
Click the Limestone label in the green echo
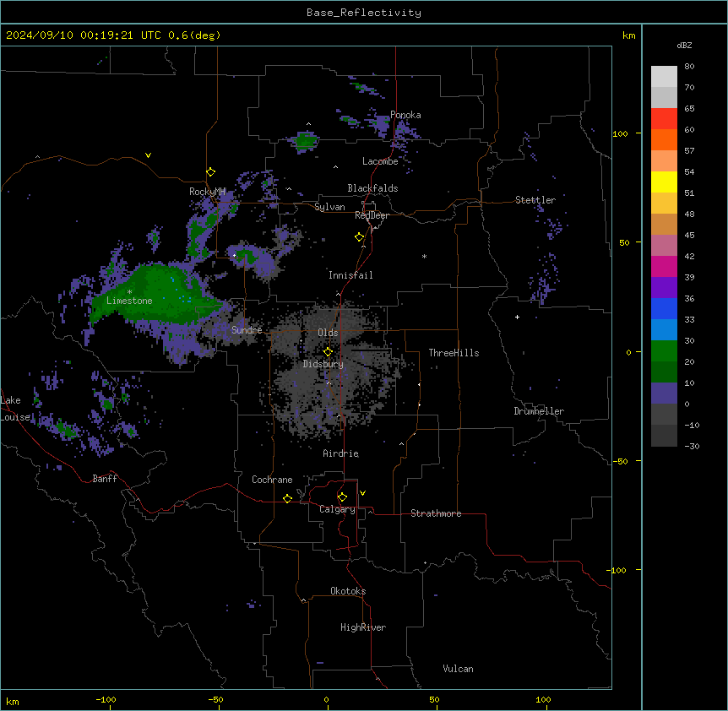click(129, 301)
